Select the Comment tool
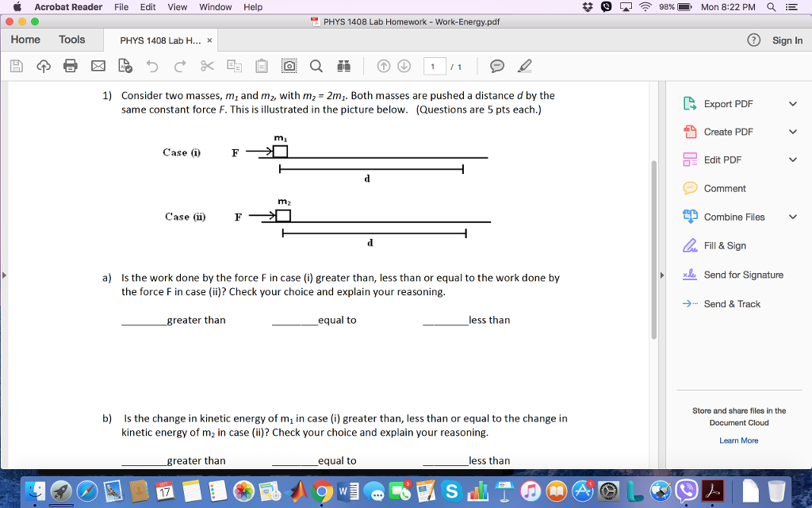Image resolution: width=812 pixels, height=508 pixels. [x=725, y=188]
